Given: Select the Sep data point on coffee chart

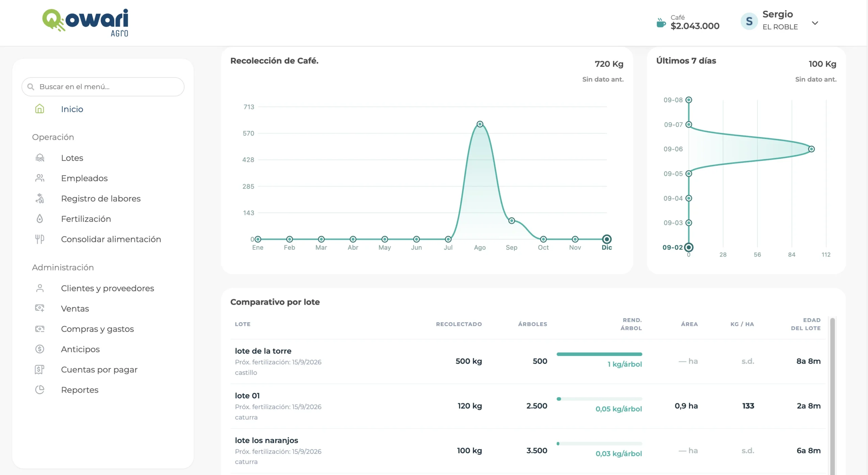Looking at the screenshot, I should pos(512,221).
